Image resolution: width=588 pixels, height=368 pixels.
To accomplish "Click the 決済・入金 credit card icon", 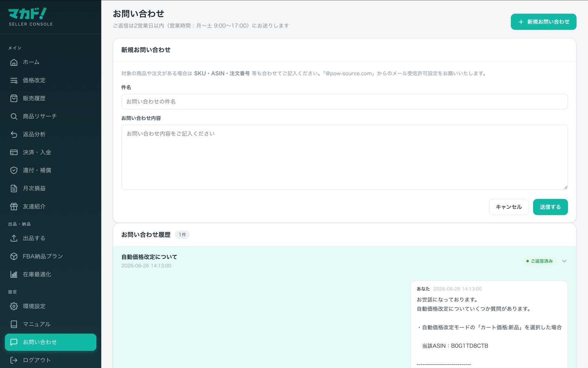I will 14,152.
